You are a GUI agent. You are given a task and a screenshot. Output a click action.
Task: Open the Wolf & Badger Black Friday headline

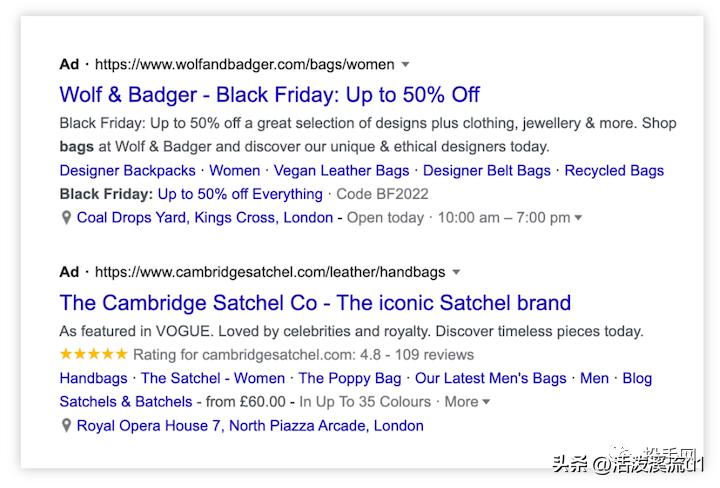pyautogui.click(x=269, y=95)
